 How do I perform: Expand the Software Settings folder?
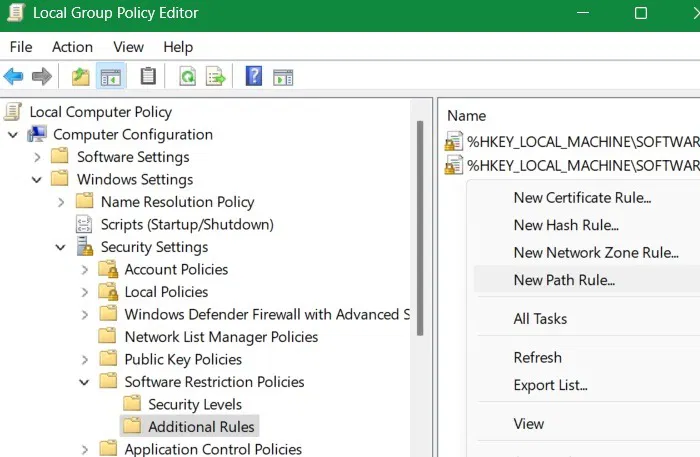[x=38, y=157]
